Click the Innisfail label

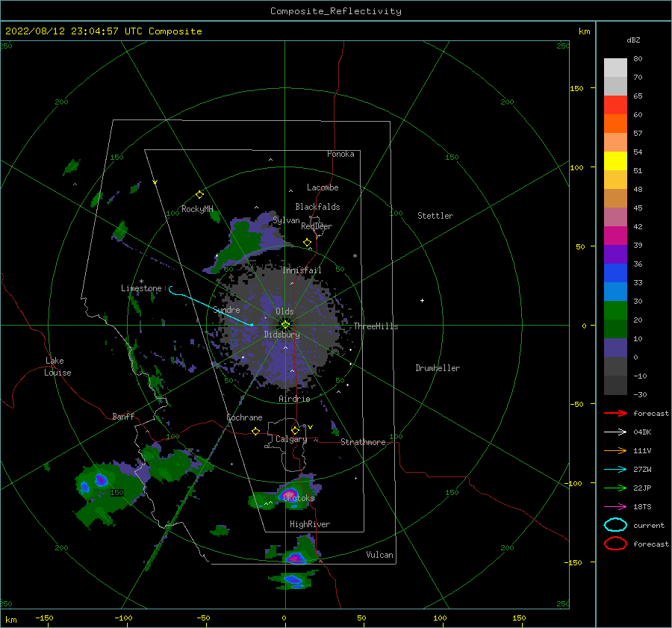(x=302, y=270)
